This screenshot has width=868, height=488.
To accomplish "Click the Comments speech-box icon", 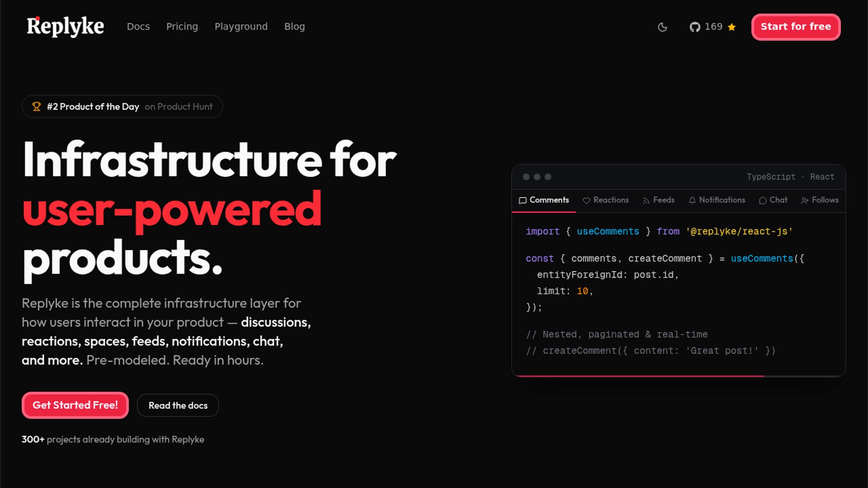I will [x=523, y=201].
